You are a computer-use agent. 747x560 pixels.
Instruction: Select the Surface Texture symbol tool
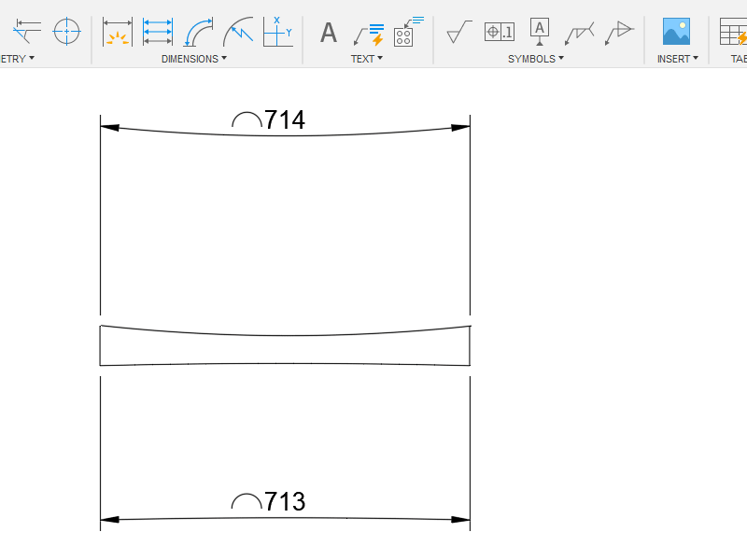459,32
